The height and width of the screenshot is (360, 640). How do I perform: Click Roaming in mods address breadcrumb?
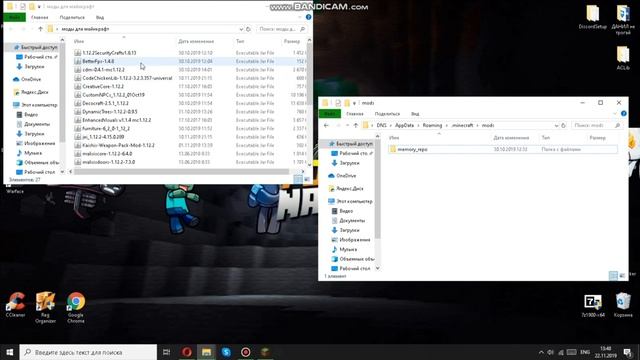pos(432,125)
